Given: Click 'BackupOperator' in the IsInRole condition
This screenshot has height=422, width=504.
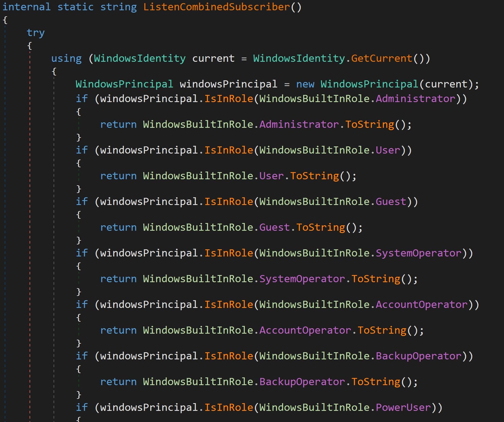Looking at the screenshot, I should click(x=419, y=356).
